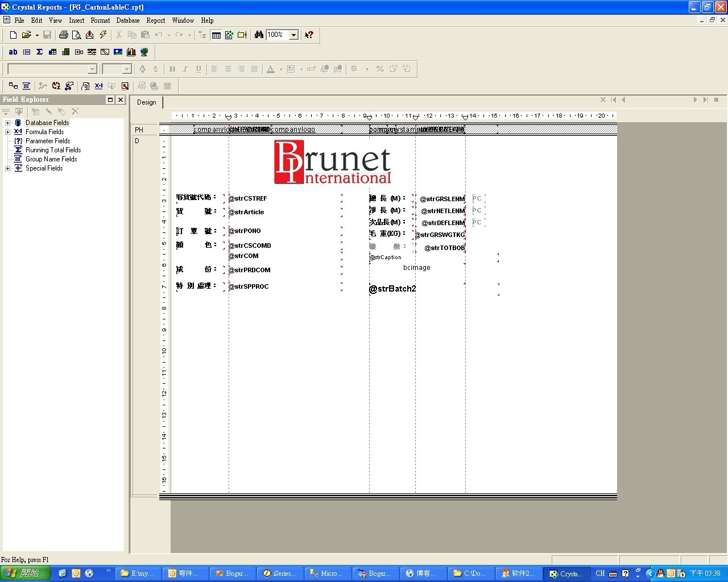Expand the Special Fields node

7,168
